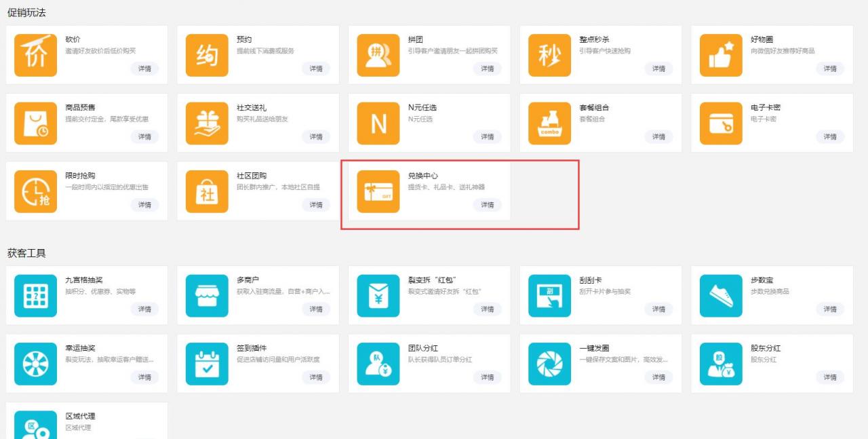Click the 多商户 title text
868x439 pixels.
248,280
